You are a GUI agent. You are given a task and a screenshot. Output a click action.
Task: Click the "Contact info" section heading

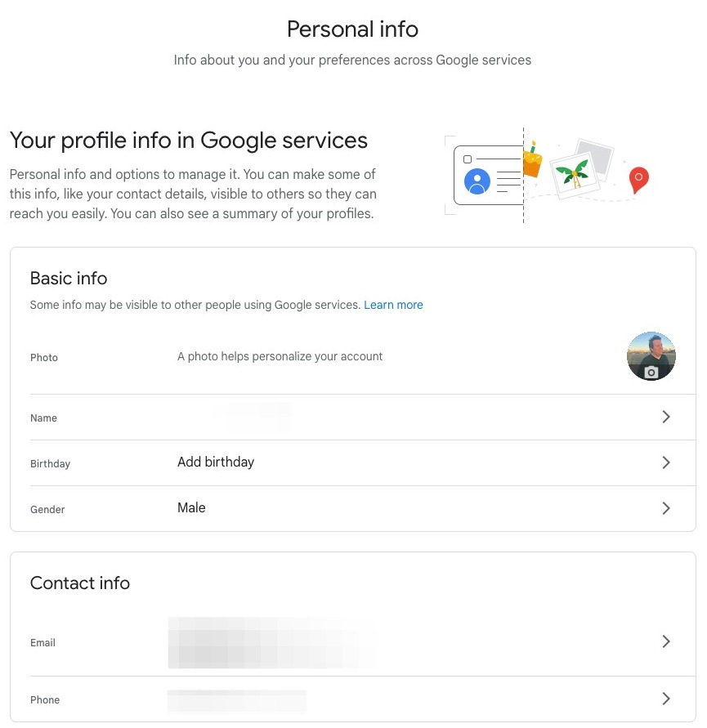(80, 583)
